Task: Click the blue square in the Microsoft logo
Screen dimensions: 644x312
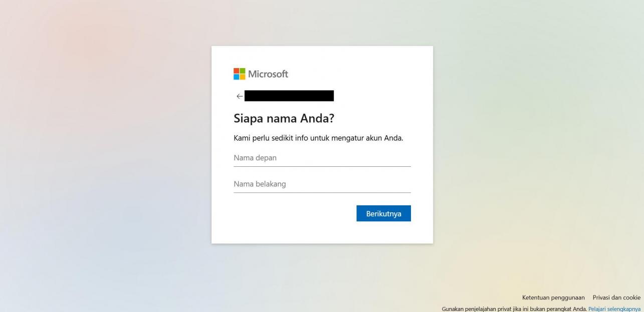Action: (x=236, y=77)
